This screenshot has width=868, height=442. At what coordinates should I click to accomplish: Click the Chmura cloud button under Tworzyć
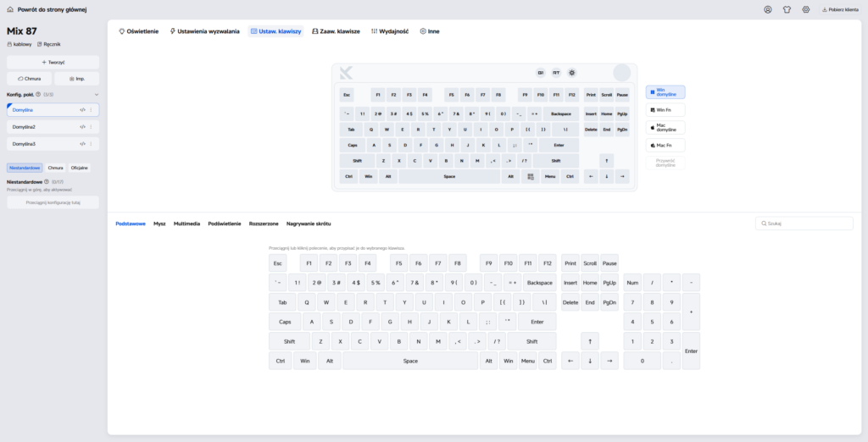(x=30, y=79)
